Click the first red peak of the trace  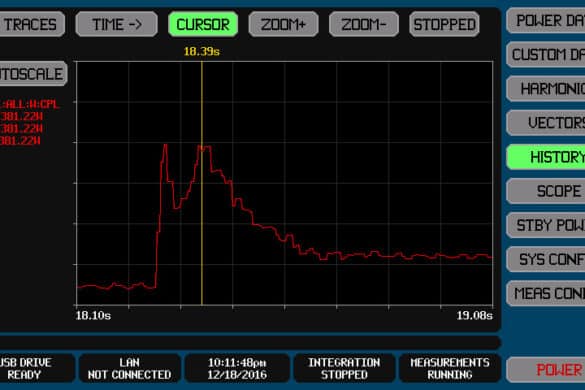[x=165, y=146]
